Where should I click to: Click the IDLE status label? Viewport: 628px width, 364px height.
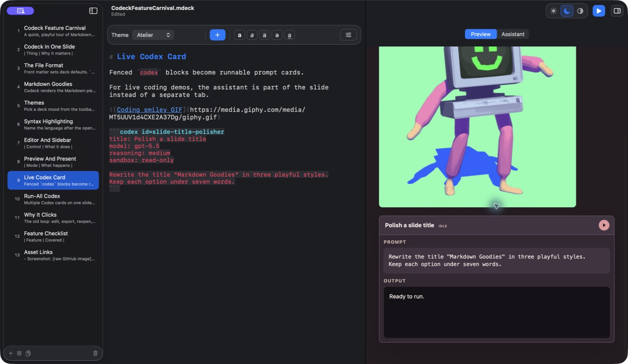coord(443,226)
